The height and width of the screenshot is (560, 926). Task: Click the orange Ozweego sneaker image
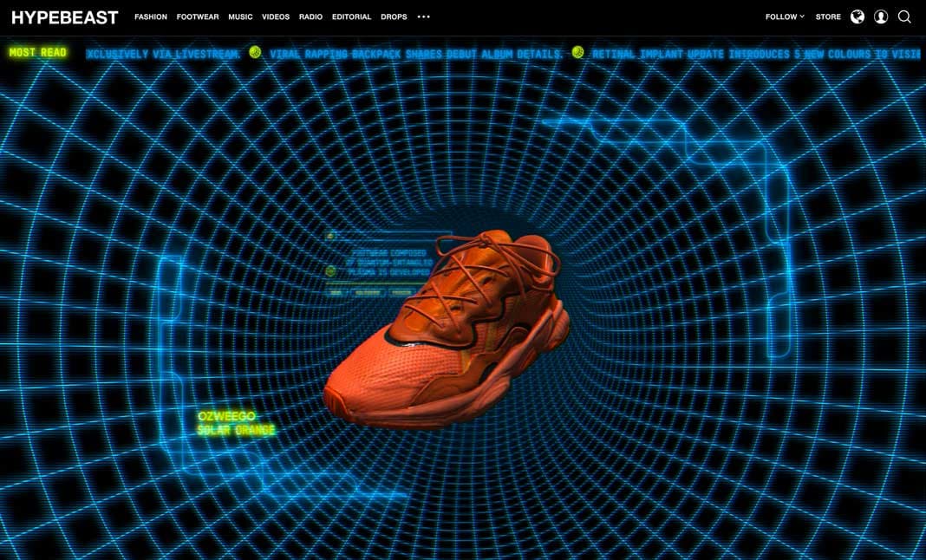coord(447,328)
